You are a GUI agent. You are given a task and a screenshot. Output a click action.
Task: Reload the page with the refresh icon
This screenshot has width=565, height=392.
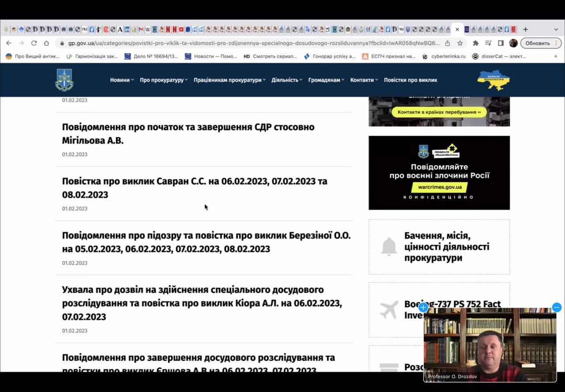(34, 43)
